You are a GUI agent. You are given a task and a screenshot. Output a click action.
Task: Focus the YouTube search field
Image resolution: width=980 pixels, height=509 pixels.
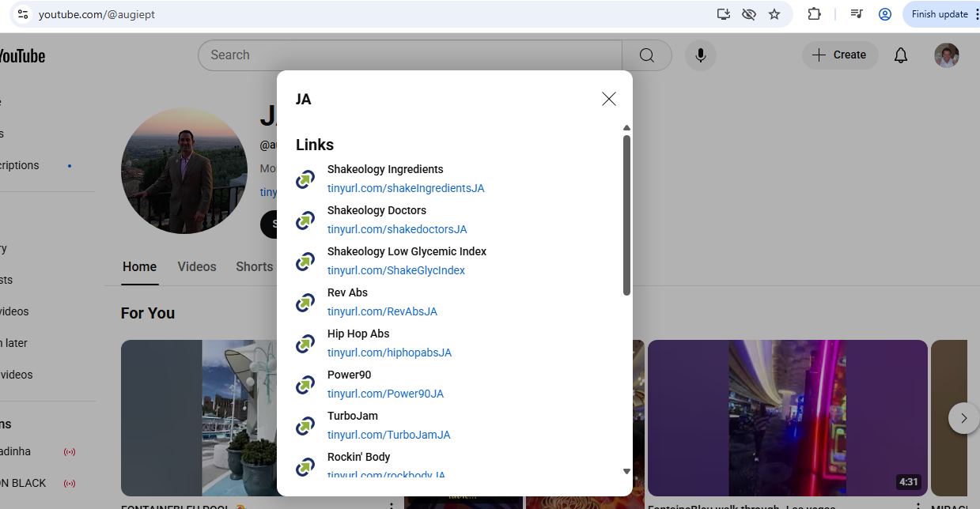click(410, 55)
